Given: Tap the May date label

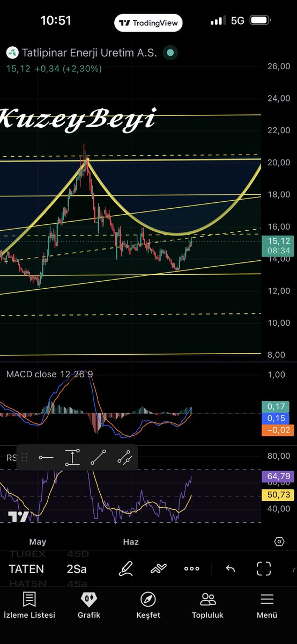Looking at the screenshot, I should coord(38,541).
